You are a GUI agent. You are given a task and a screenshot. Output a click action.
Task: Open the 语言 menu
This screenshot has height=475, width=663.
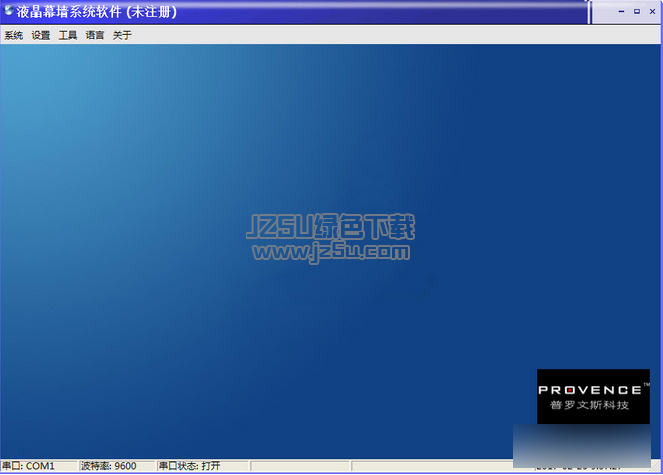coord(95,36)
